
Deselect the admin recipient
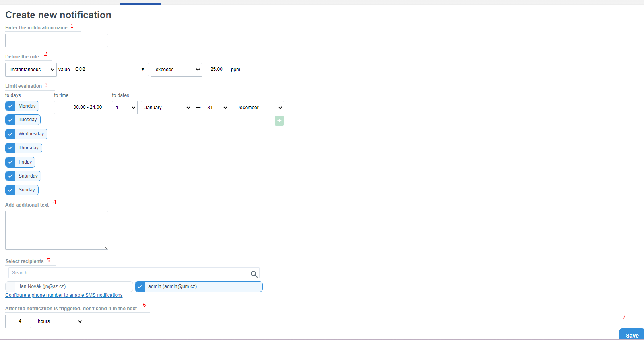click(140, 287)
